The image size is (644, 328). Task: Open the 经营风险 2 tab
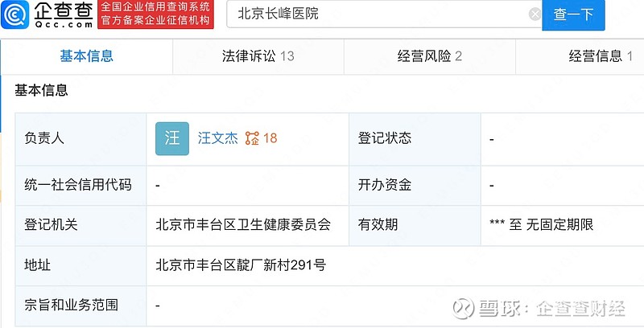[x=430, y=56]
